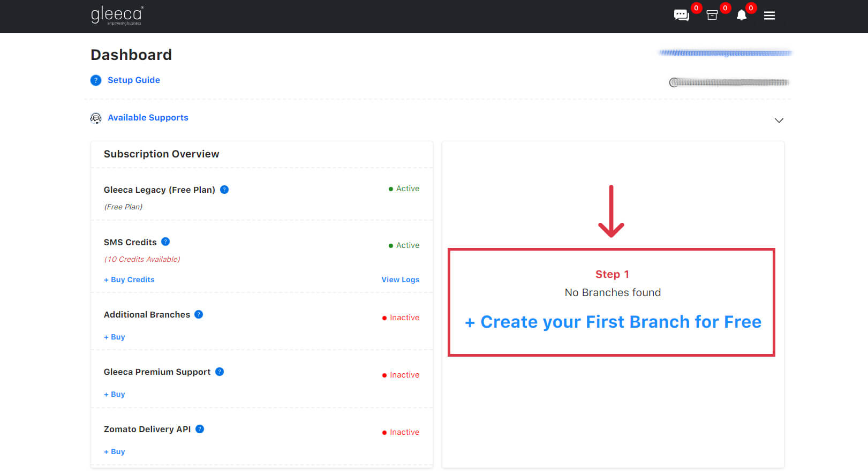This screenshot has height=475, width=868.
Task: Click the No Branches found message
Action: (613, 292)
